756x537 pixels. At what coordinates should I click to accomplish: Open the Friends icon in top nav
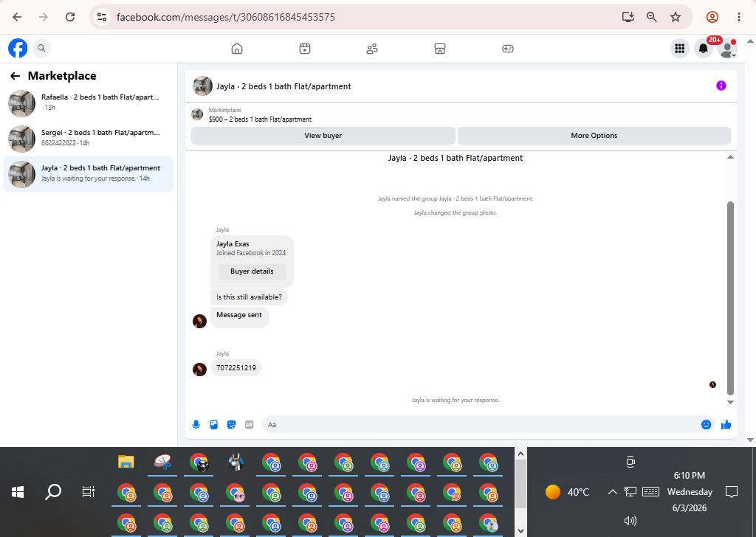tap(372, 49)
